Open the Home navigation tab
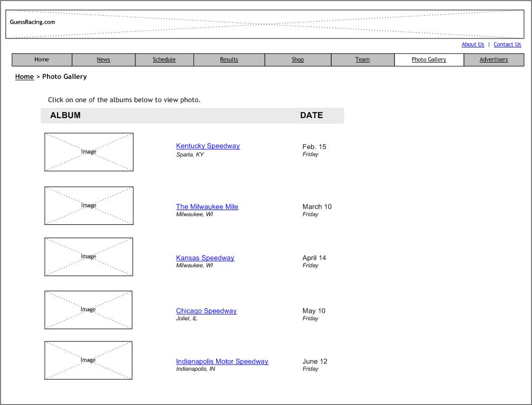 42,60
